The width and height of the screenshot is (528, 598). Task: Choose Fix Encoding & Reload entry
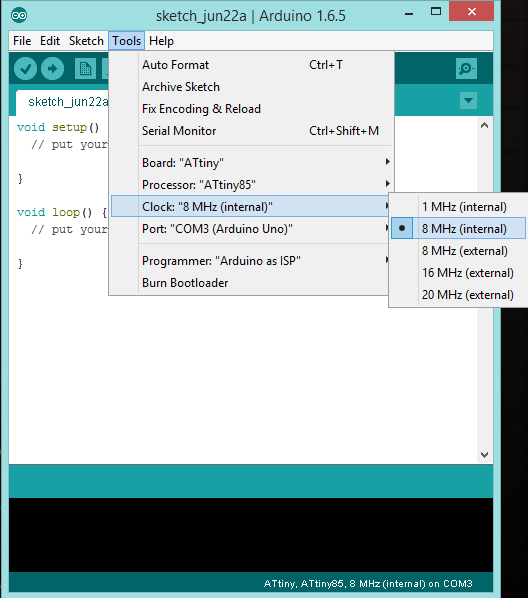(251, 109)
